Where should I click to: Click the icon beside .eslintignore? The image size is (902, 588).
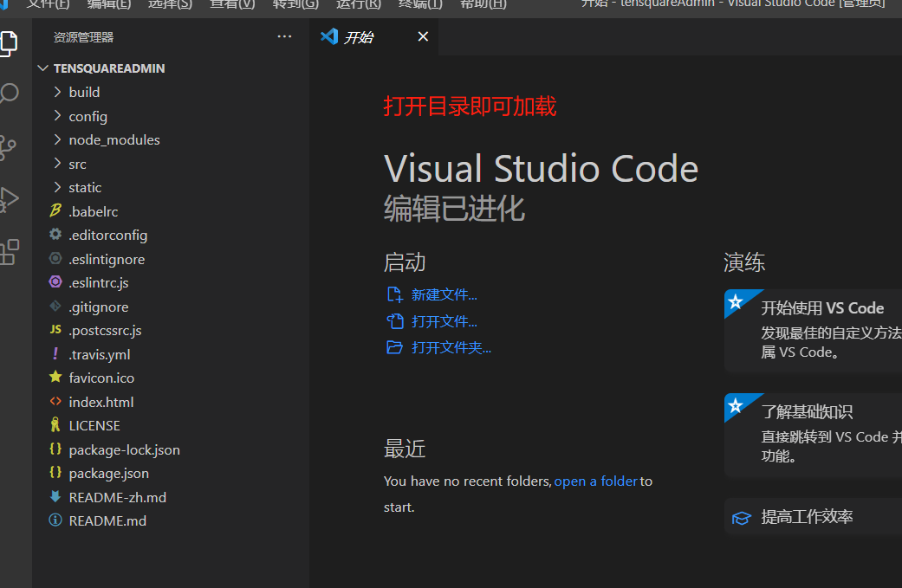(55, 259)
